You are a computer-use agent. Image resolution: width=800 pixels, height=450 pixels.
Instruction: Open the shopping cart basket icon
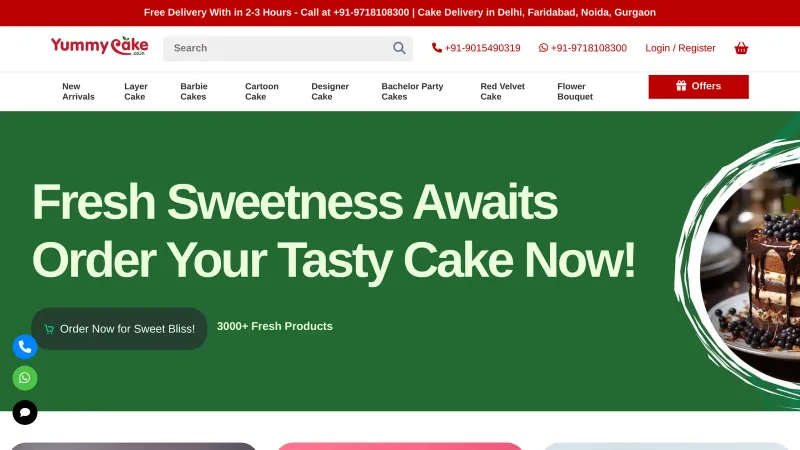point(741,48)
